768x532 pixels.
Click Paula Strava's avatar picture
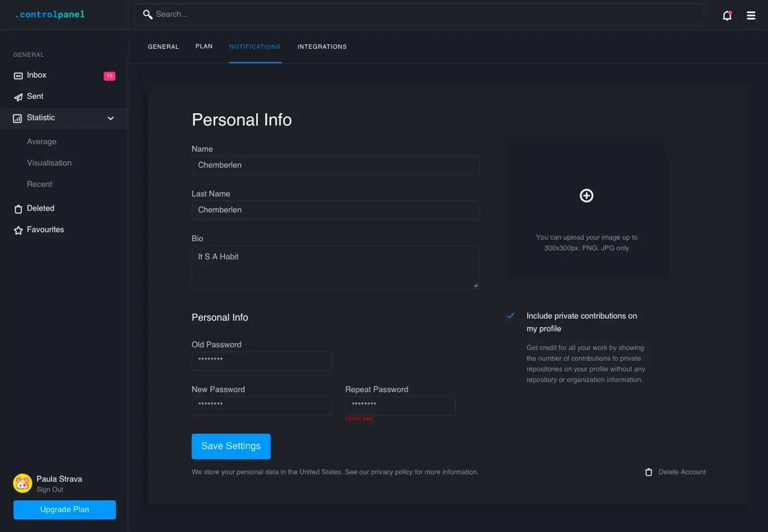click(x=23, y=483)
